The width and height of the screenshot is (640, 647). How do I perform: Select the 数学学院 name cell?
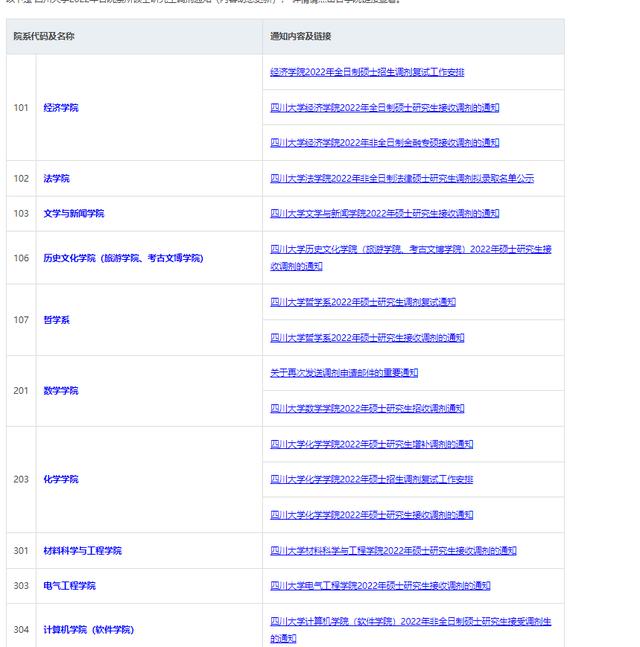coord(60,391)
